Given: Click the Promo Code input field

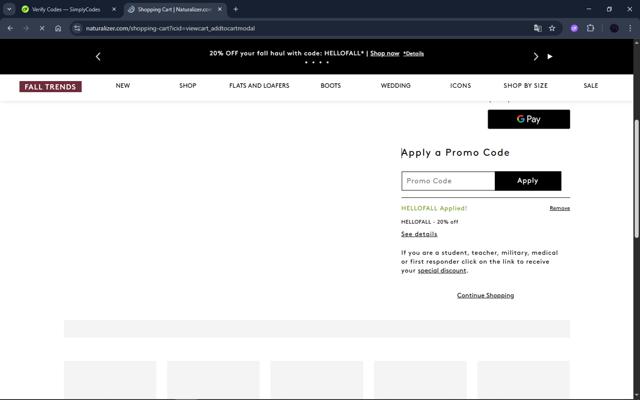Looking at the screenshot, I should point(448,181).
